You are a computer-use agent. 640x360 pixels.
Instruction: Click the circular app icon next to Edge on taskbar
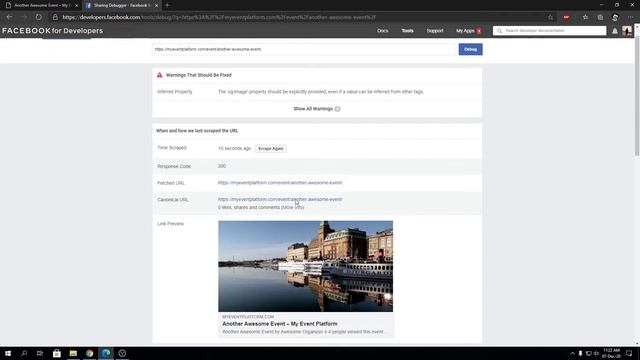[122, 353]
